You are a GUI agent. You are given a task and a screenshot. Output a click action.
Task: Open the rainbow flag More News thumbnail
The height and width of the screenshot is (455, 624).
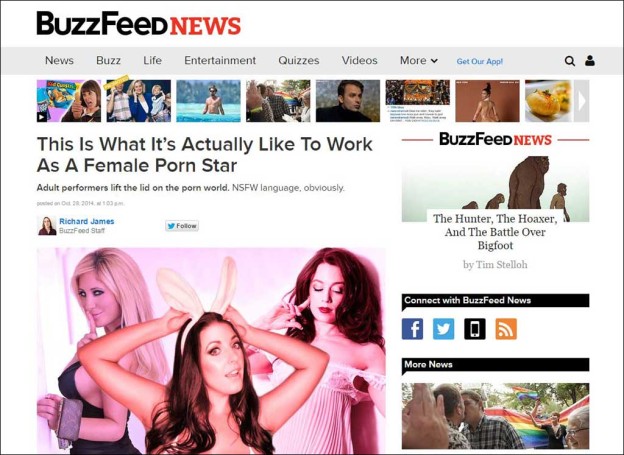point(495,416)
